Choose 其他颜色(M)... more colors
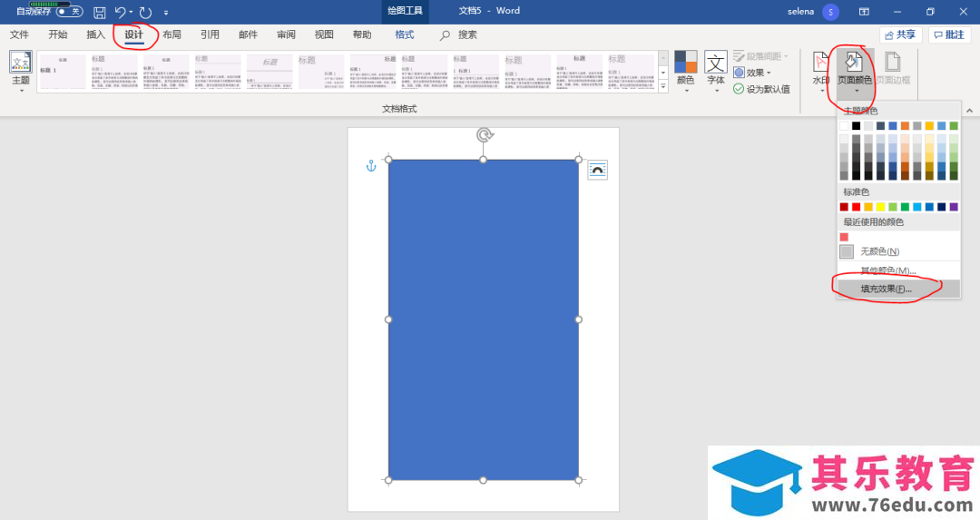 (898, 270)
